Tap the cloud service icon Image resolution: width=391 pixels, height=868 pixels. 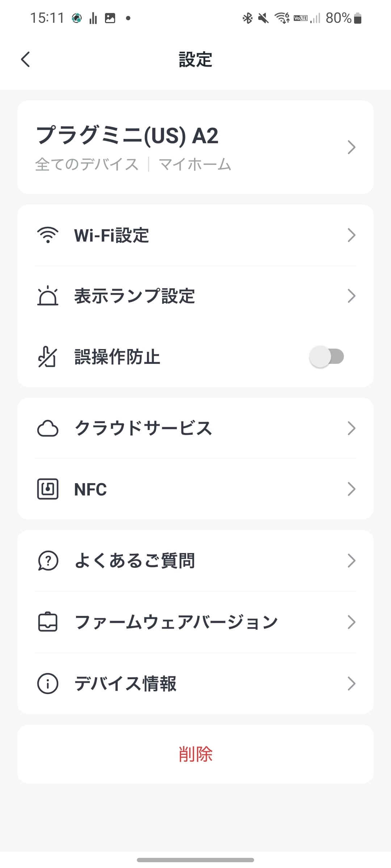point(48,428)
